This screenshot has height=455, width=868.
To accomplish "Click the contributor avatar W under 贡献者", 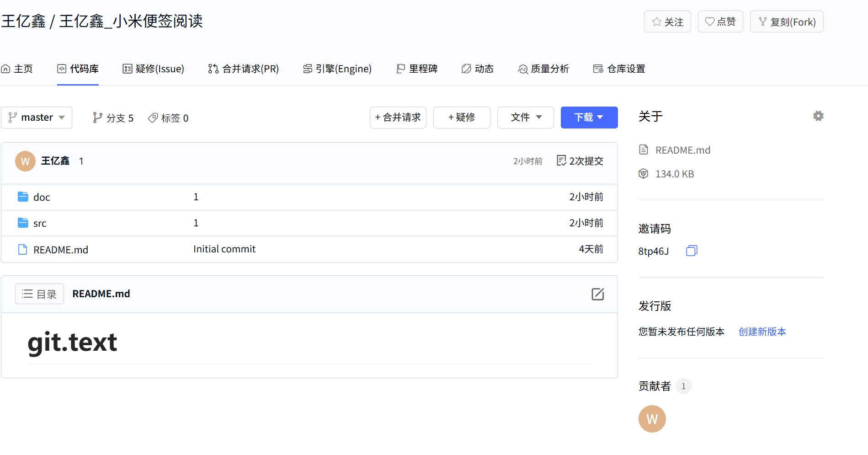I will pyautogui.click(x=652, y=419).
